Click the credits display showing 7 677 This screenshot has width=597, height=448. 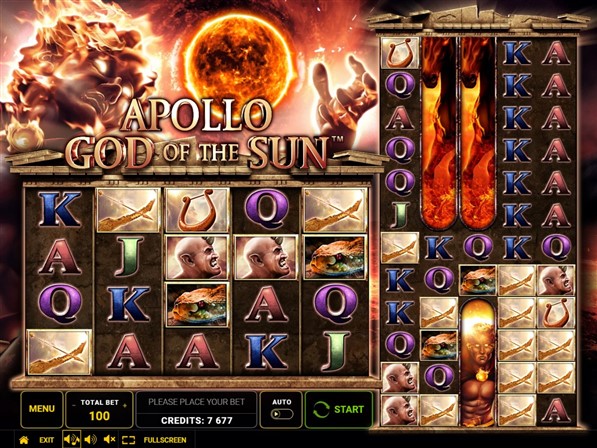196,421
